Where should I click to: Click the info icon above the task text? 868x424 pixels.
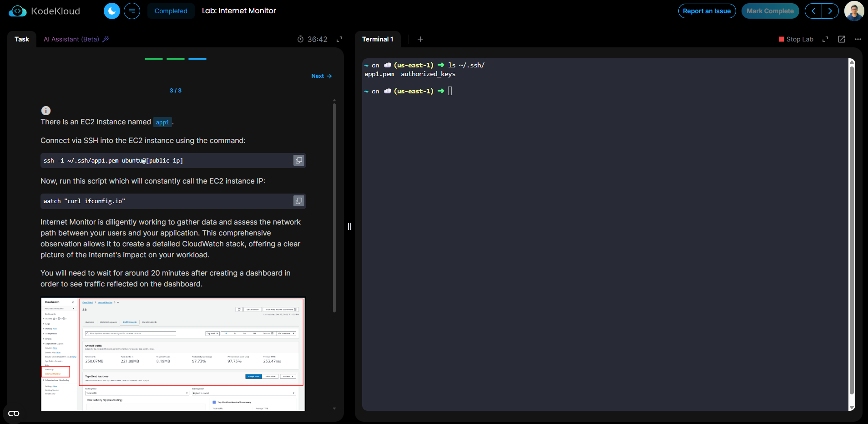46,111
